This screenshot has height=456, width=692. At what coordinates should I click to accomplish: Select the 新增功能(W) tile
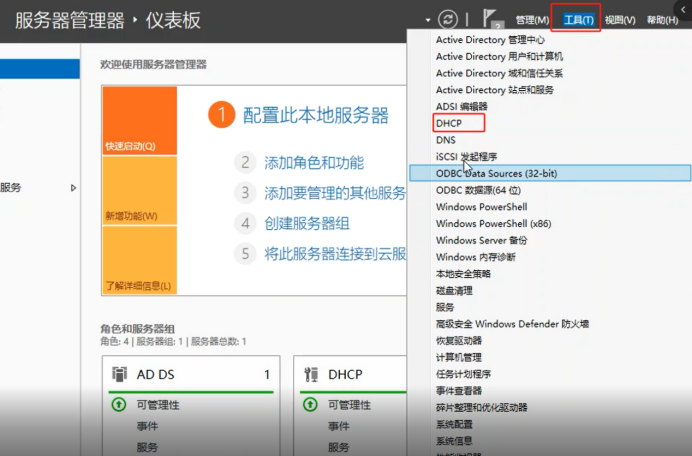pyautogui.click(x=139, y=190)
